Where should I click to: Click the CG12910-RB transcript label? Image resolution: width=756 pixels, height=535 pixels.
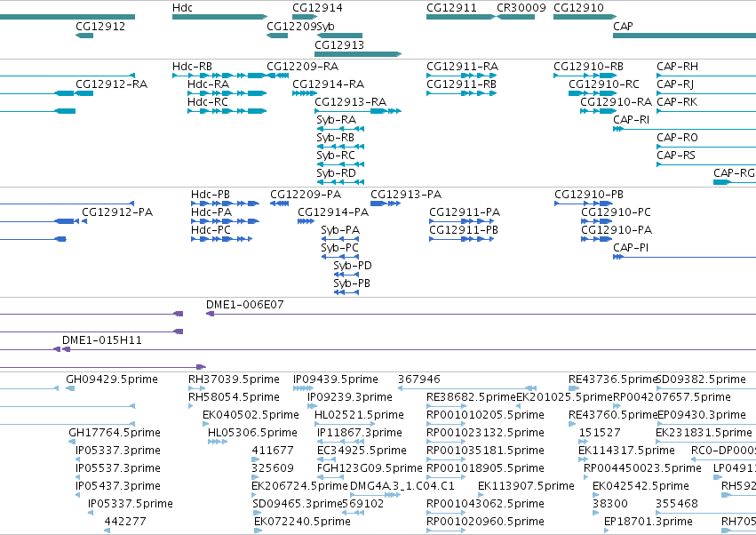pos(588,66)
